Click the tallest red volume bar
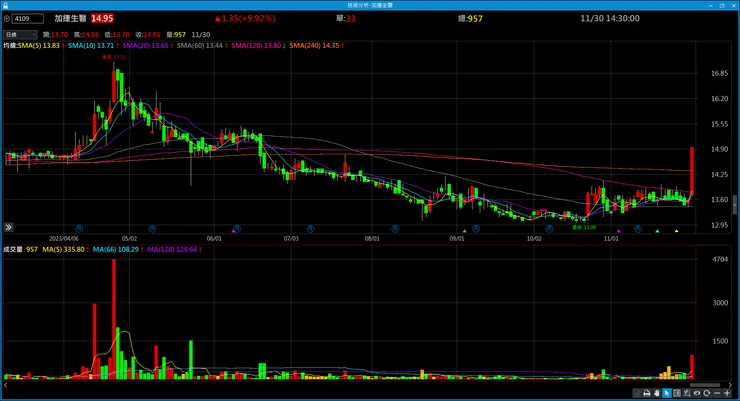Viewport: 740px width, 401px height. (x=114, y=319)
